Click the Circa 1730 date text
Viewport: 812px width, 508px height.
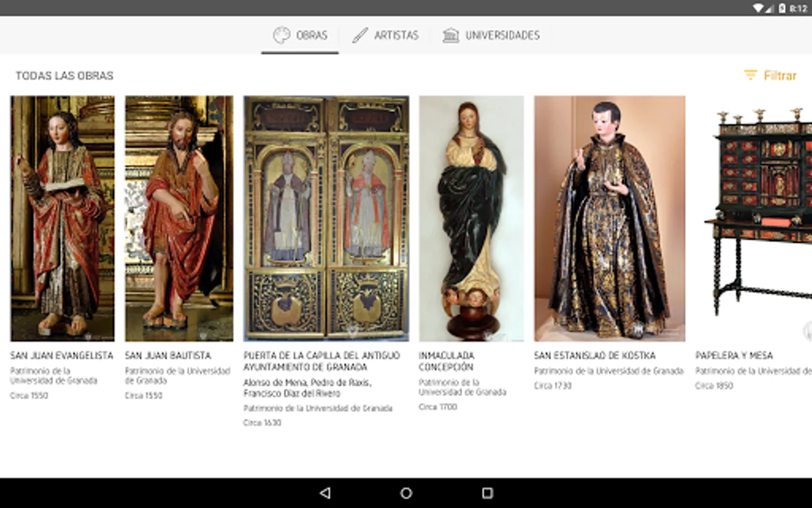tap(553, 386)
